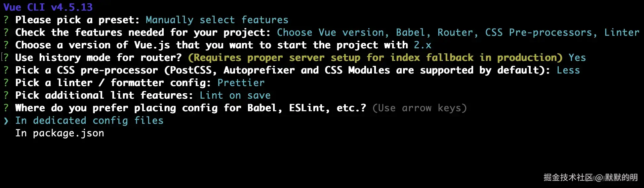Click the "(Use arrow keys)" hint text
Image resolution: width=644 pixels, height=188 pixels.
point(419,108)
